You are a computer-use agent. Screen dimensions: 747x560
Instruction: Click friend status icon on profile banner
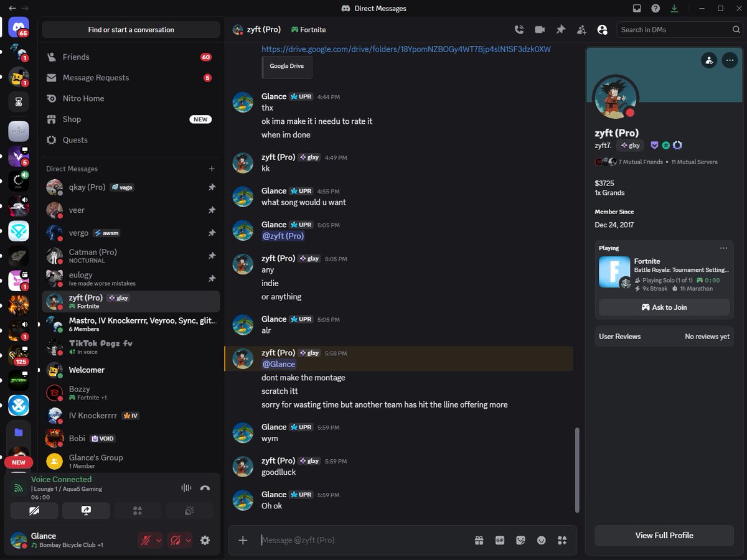[x=708, y=60]
